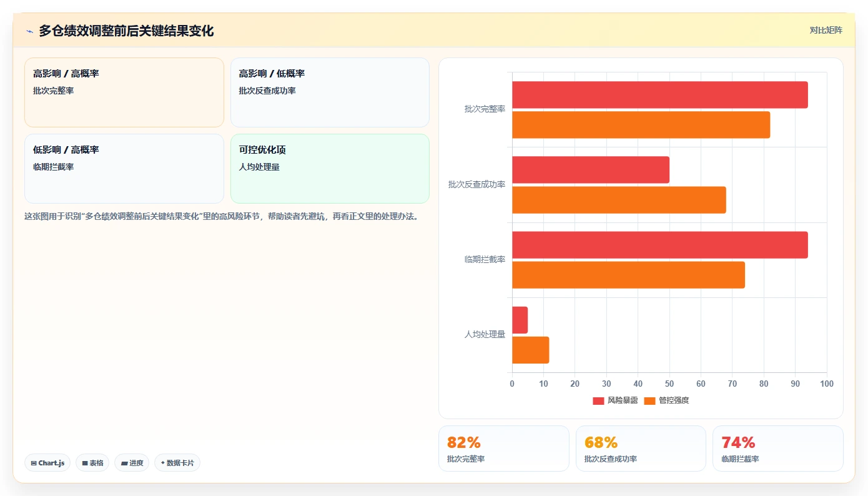This screenshot has height=496, width=868.
Task: Open the 82% 批次完整率 stat card
Action: pyautogui.click(x=504, y=449)
